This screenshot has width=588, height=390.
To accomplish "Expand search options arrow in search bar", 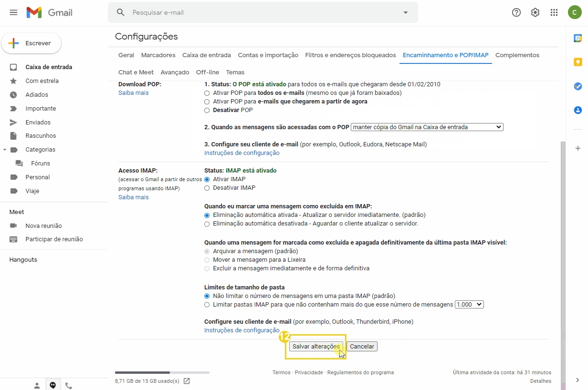I will 406,12.
